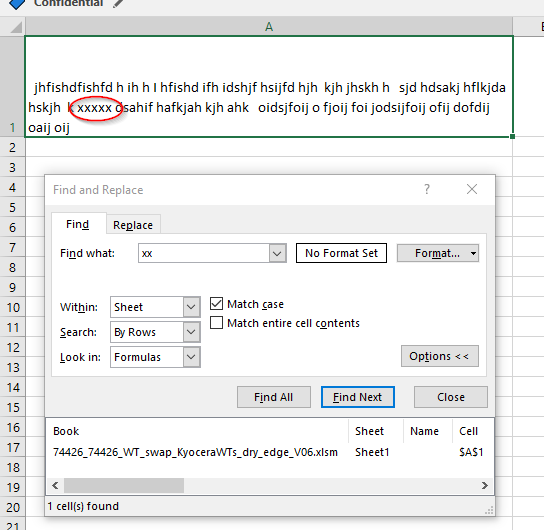Click the Find Next button
The image size is (544, 530).
(x=357, y=397)
